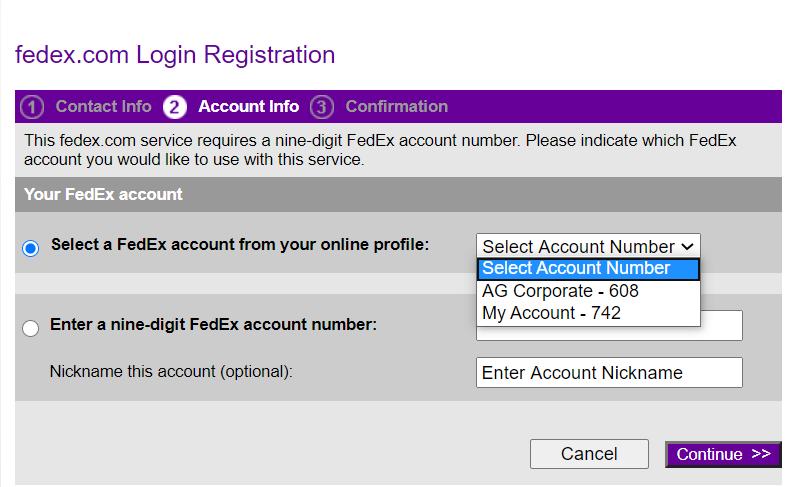
Task: Click the Cancel button
Action: click(x=589, y=454)
